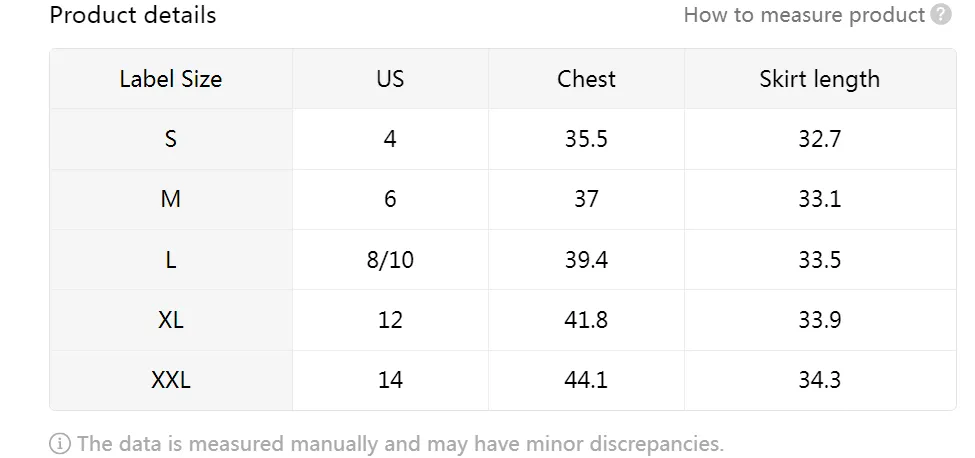Click the 34.3 skirt length cell
Image resolution: width=975 pixels, height=458 pixels.
819,380
